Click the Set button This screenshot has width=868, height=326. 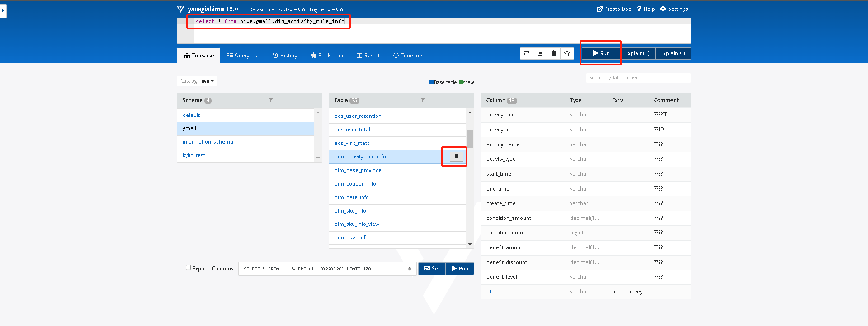click(432, 269)
